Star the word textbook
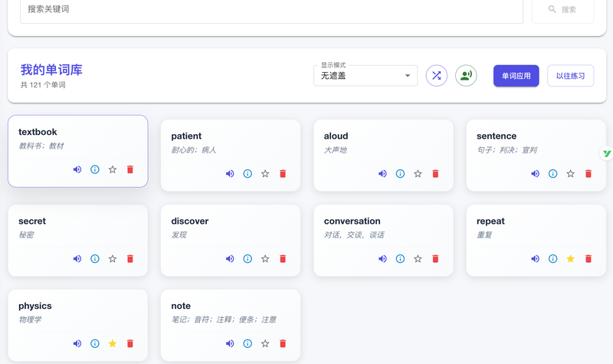Image resolution: width=613 pixels, height=364 pixels. coord(113,169)
